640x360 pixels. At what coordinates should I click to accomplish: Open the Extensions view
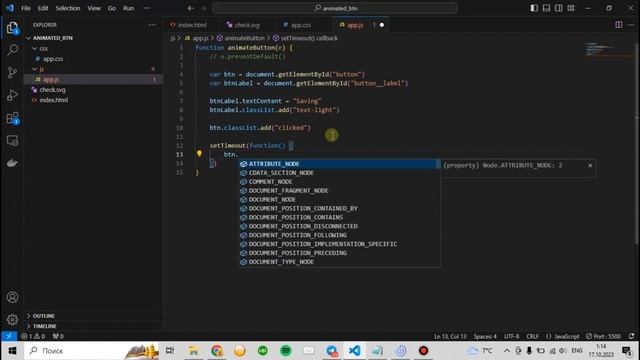(x=12, y=118)
